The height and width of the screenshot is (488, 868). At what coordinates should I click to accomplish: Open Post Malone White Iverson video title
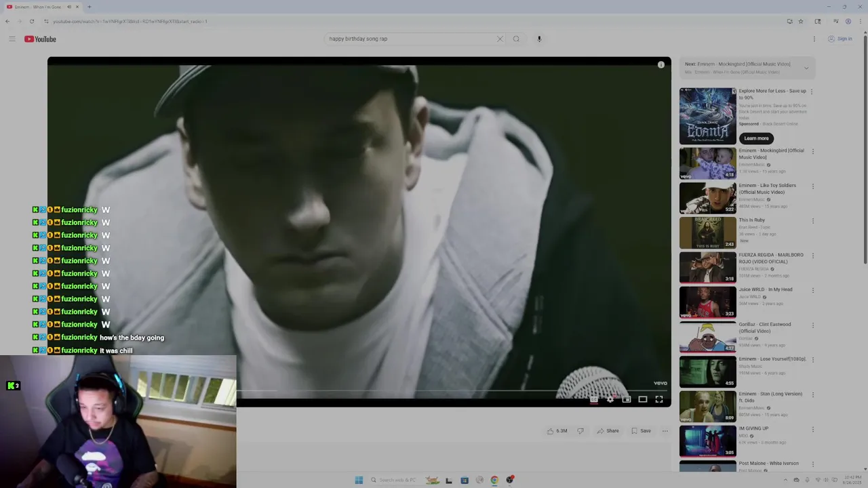[x=768, y=464]
